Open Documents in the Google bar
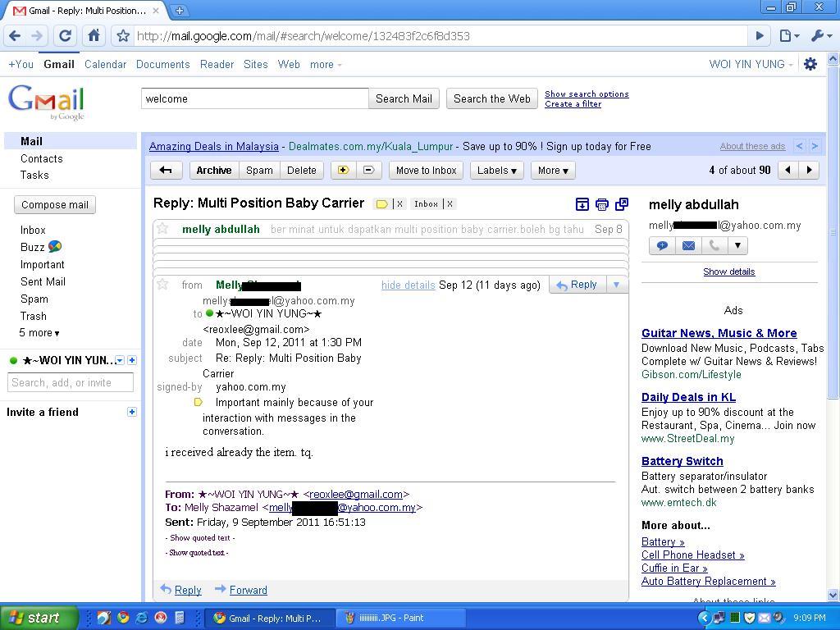840x630 pixels. 163,64
